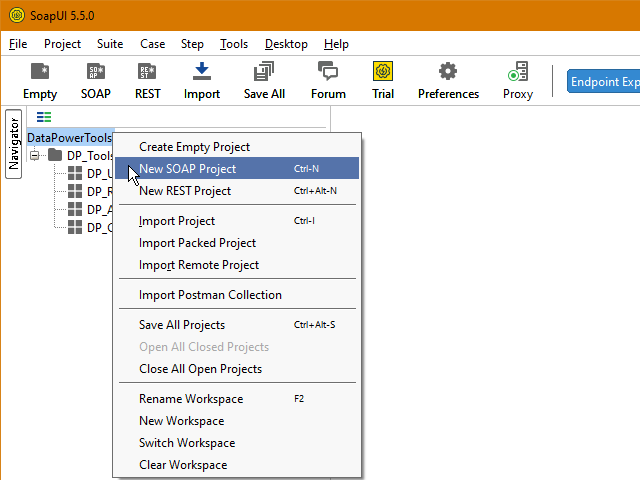Click the Proxy toolbar icon
Viewport: 640px width, 480px height.
coord(517,80)
